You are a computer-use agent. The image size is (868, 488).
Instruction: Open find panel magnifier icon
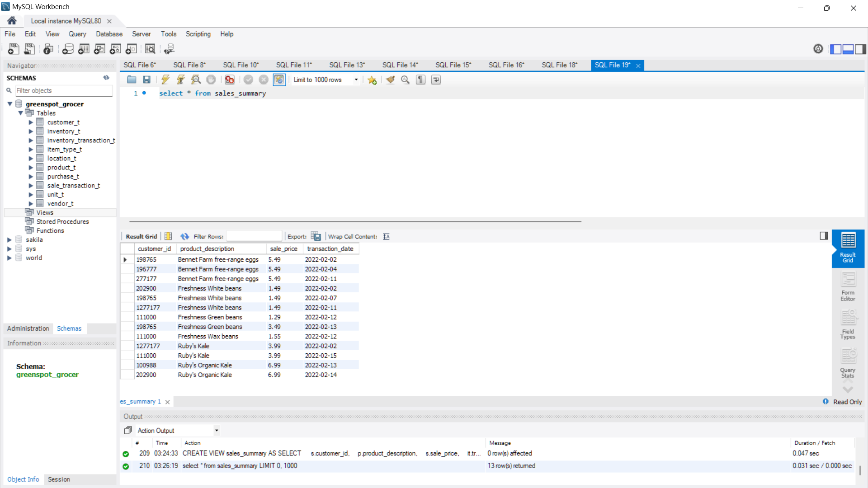(x=406, y=80)
